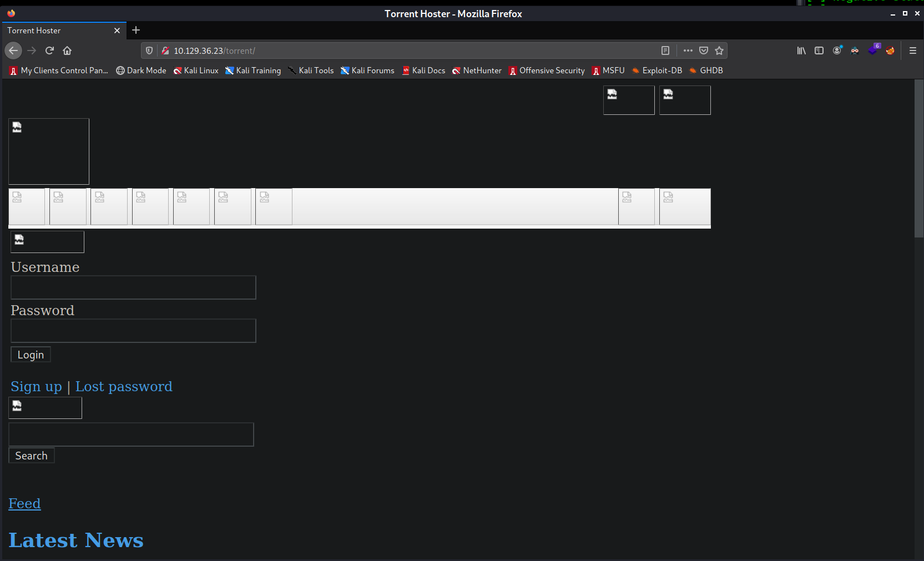
Task: Focus the Password input field
Action: (x=133, y=331)
